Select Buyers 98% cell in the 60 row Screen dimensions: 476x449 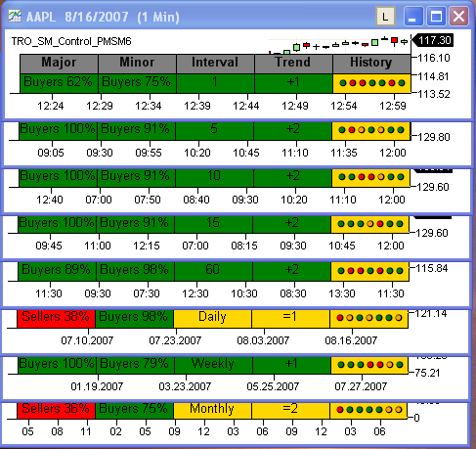(135, 271)
